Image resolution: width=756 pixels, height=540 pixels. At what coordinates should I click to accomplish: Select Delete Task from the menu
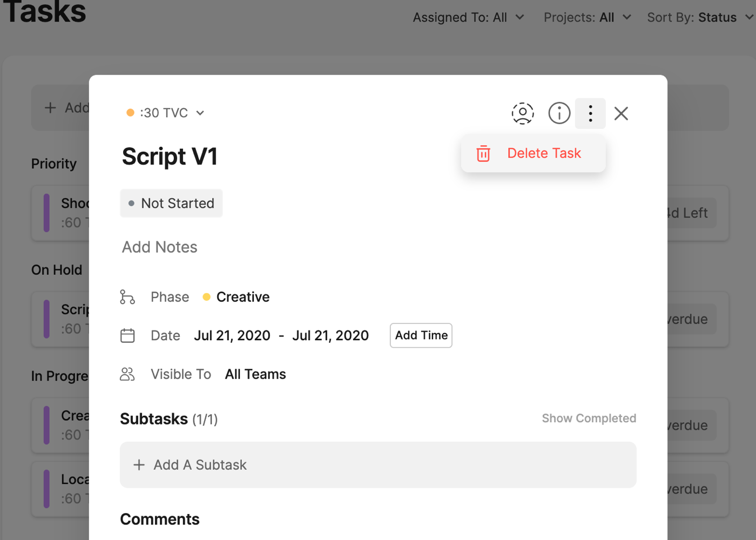544,153
